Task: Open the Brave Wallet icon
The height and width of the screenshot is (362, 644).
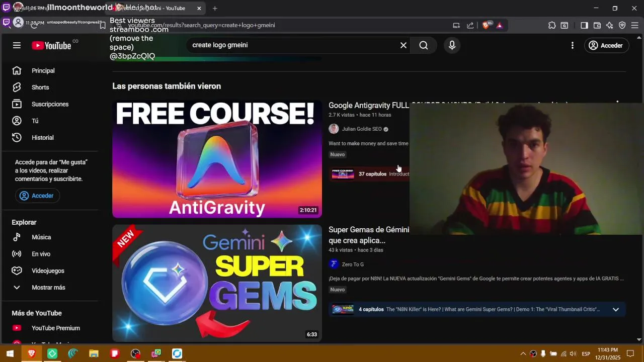Action: pos(597,25)
